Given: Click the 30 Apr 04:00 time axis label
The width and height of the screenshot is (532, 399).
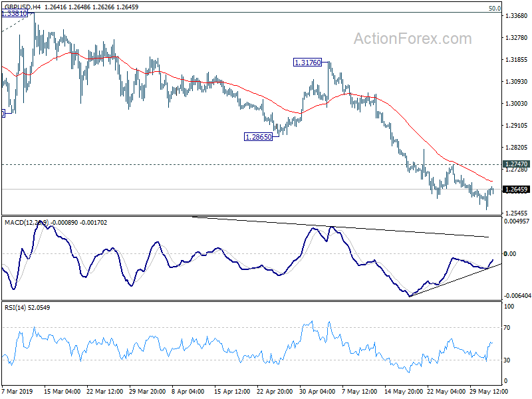Looking at the screenshot, I should click(x=317, y=391).
